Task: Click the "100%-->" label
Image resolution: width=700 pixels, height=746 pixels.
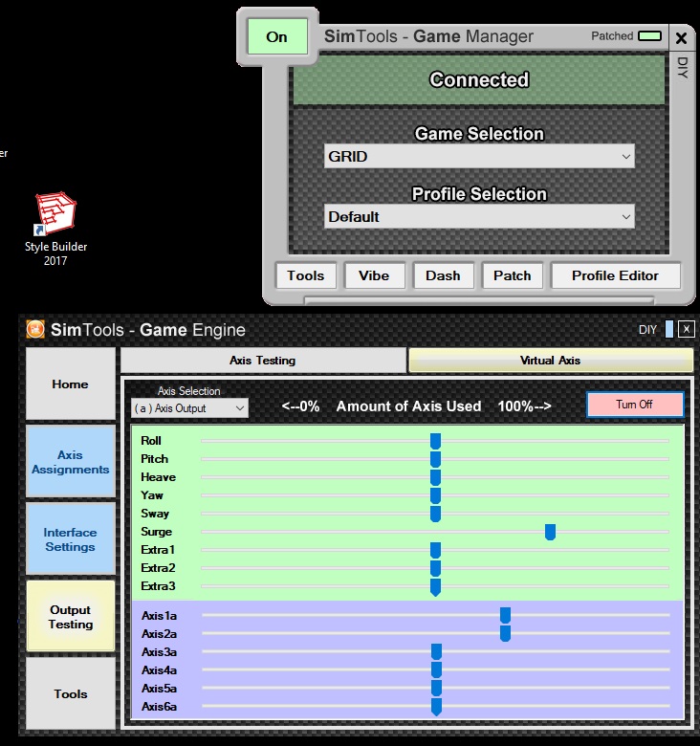Action: pos(525,406)
